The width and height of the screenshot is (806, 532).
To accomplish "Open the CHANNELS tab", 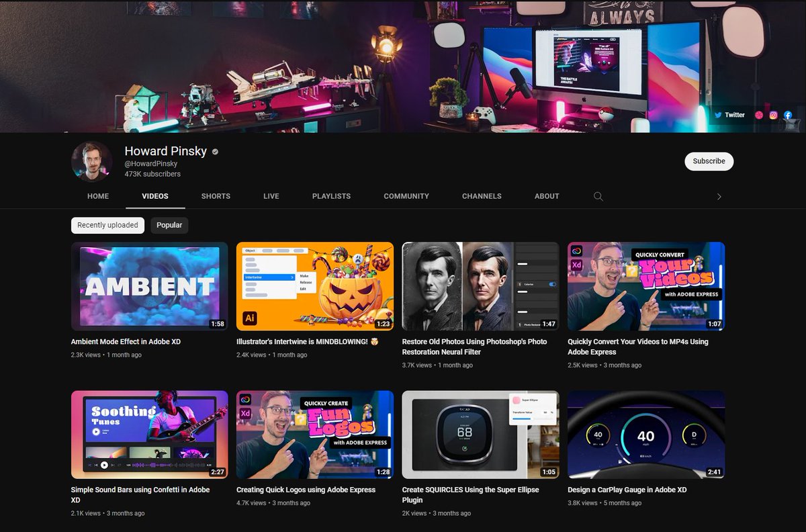I will coord(482,196).
